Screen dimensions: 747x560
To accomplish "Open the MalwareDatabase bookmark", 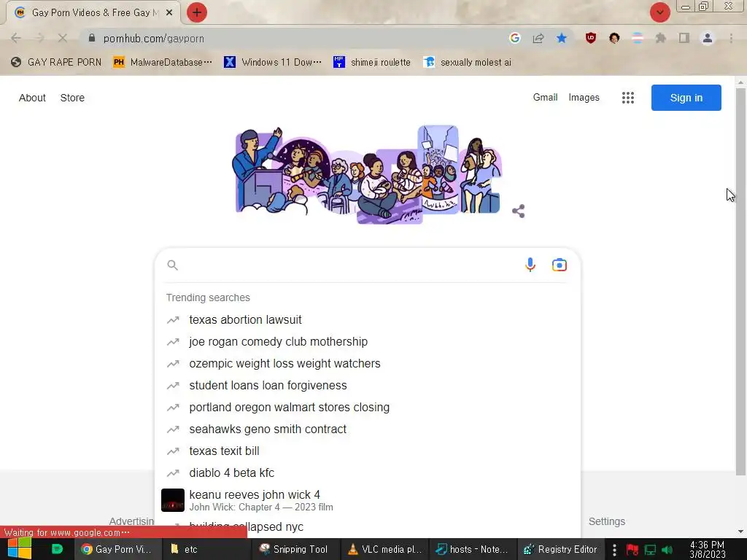I will pos(163,63).
